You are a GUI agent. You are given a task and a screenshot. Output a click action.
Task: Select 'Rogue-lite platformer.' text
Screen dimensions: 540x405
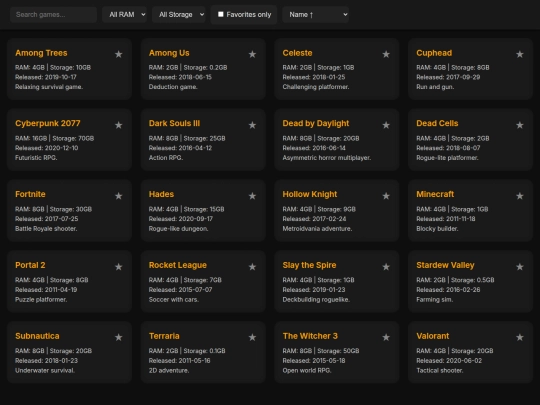(x=447, y=158)
